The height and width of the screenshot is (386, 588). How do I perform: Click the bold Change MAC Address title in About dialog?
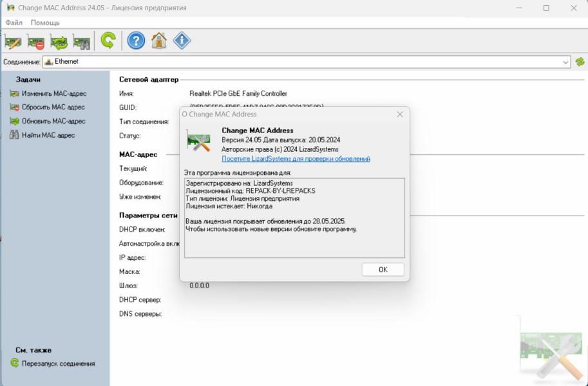pyautogui.click(x=258, y=131)
